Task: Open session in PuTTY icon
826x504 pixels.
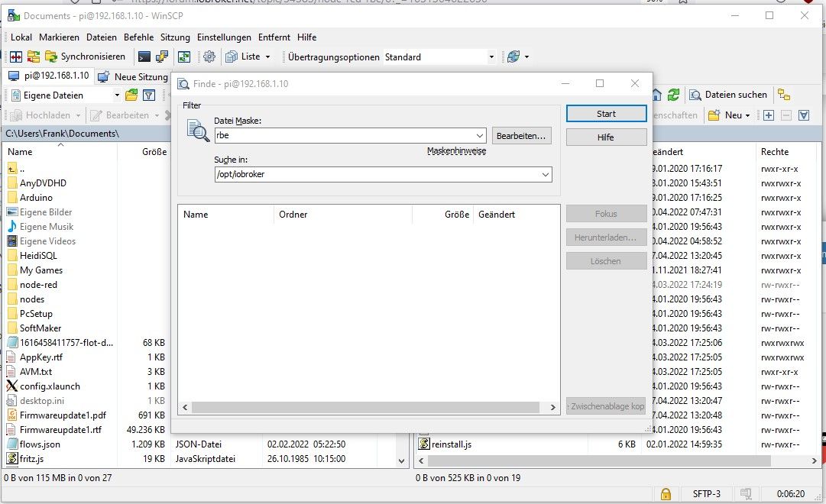Action: click(x=162, y=57)
